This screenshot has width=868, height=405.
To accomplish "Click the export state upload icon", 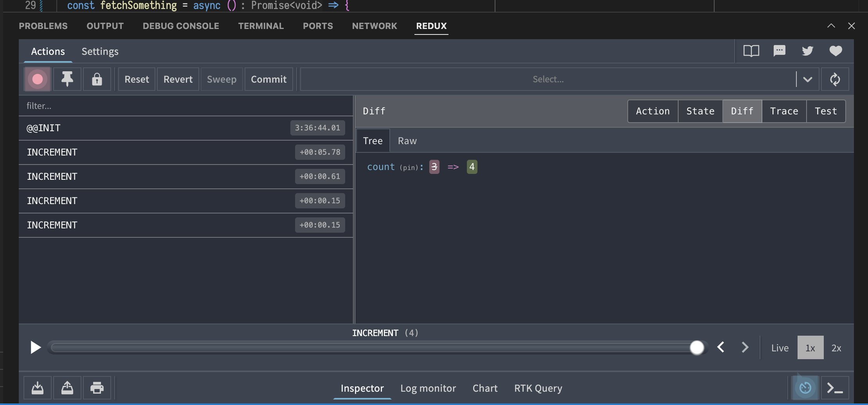I will [x=67, y=388].
